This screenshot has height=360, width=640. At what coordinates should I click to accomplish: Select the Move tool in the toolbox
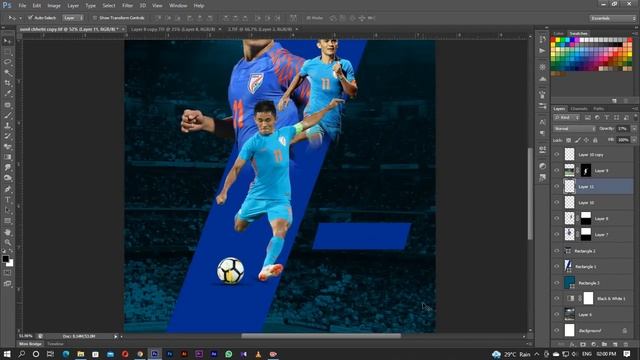pyautogui.click(x=7, y=41)
